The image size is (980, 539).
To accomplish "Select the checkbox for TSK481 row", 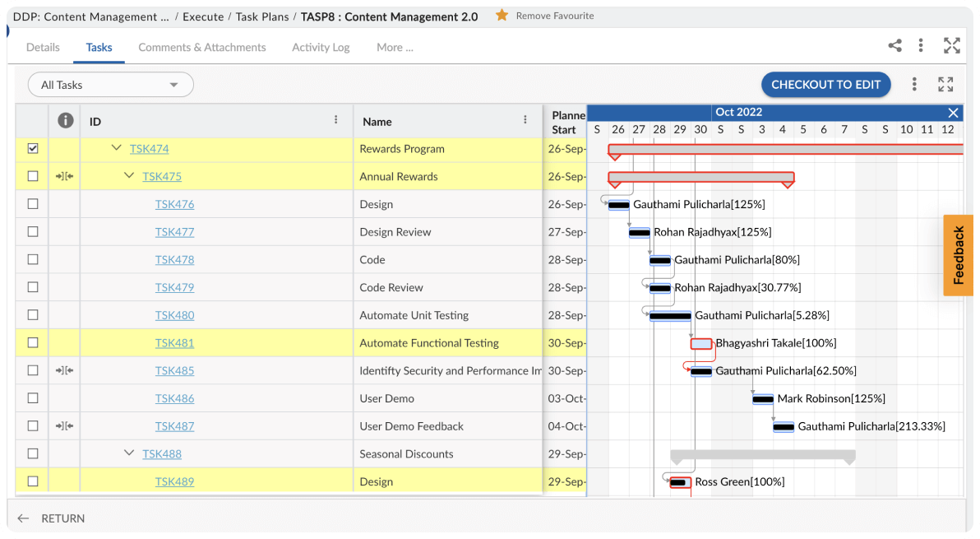I will 33,343.
